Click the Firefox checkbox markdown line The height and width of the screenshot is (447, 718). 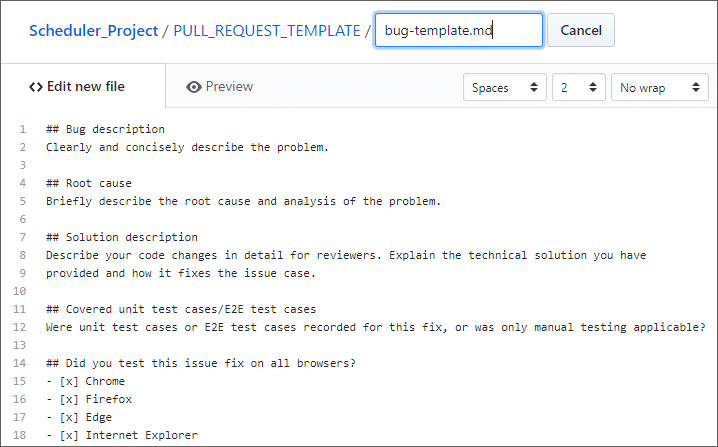tap(89, 399)
